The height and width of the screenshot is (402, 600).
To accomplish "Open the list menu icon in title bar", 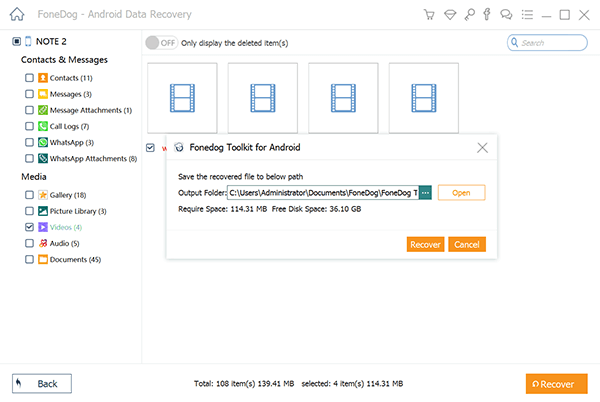I will point(527,15).
